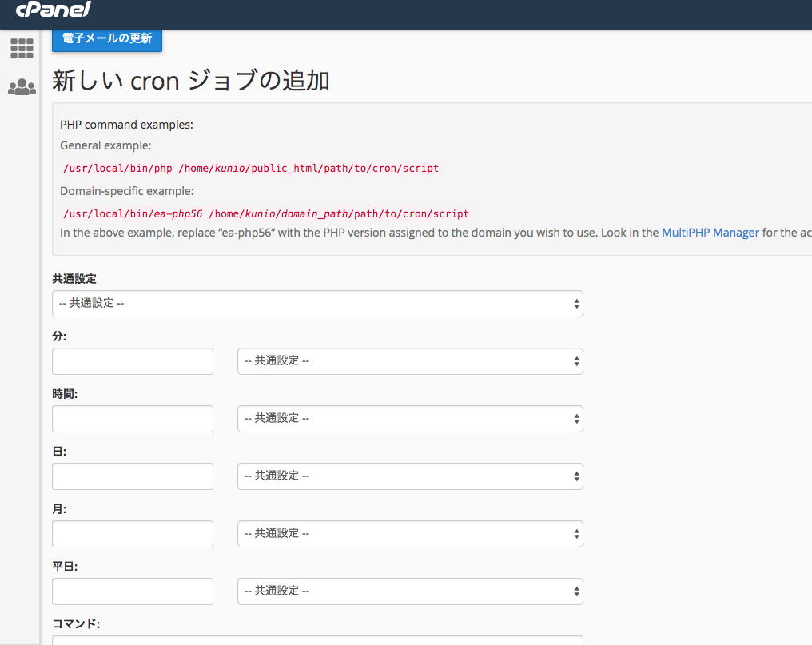Image resolution: width=812 pixels, height=645 pixels.
Task: Open the MultiPHP Manager link
Action: [710, 233]
